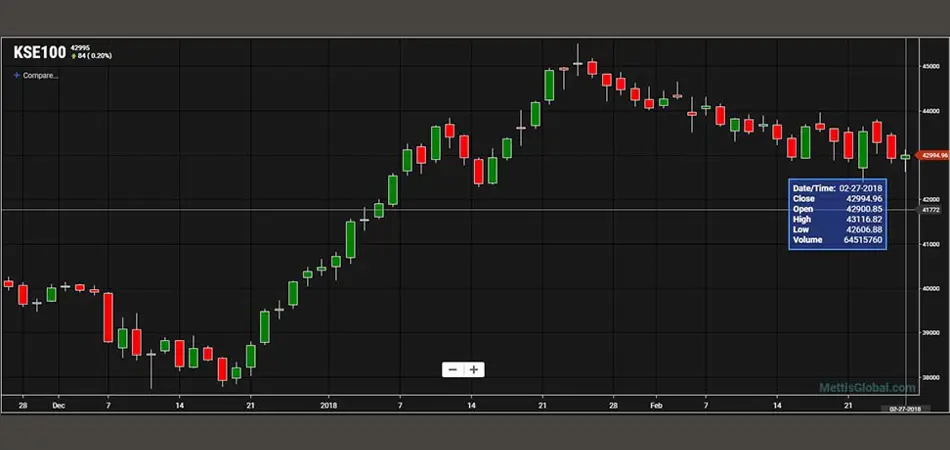
Task: Click the 44000 price axis label
Action: tap(931, 111)
